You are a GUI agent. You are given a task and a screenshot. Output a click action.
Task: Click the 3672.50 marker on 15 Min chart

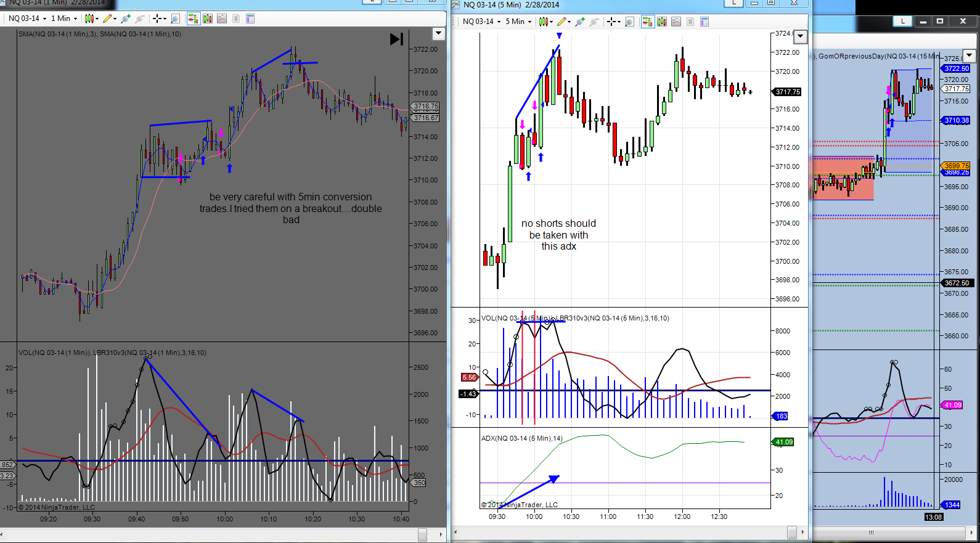coord(957,283)
